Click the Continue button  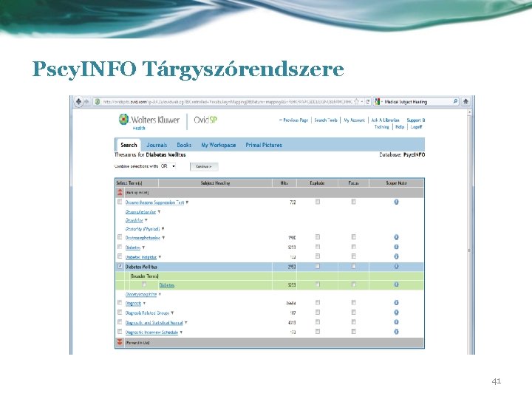click(x=204, y=166)
